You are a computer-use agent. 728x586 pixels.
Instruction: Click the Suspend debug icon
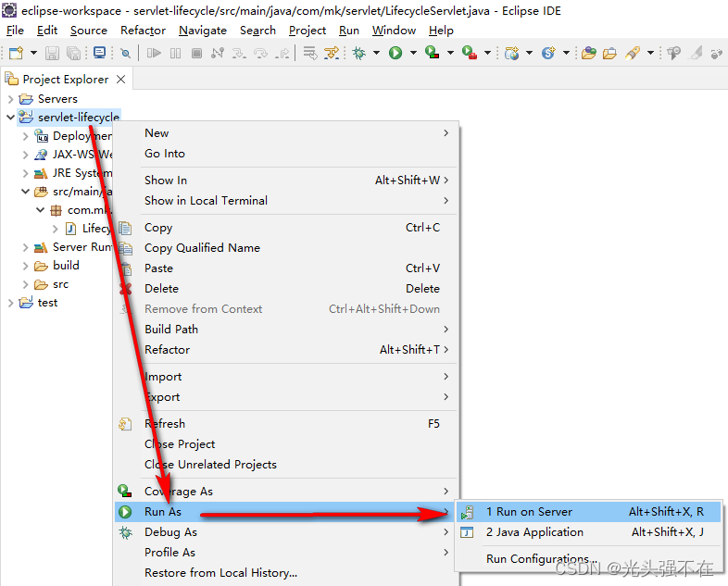(175, 53)
